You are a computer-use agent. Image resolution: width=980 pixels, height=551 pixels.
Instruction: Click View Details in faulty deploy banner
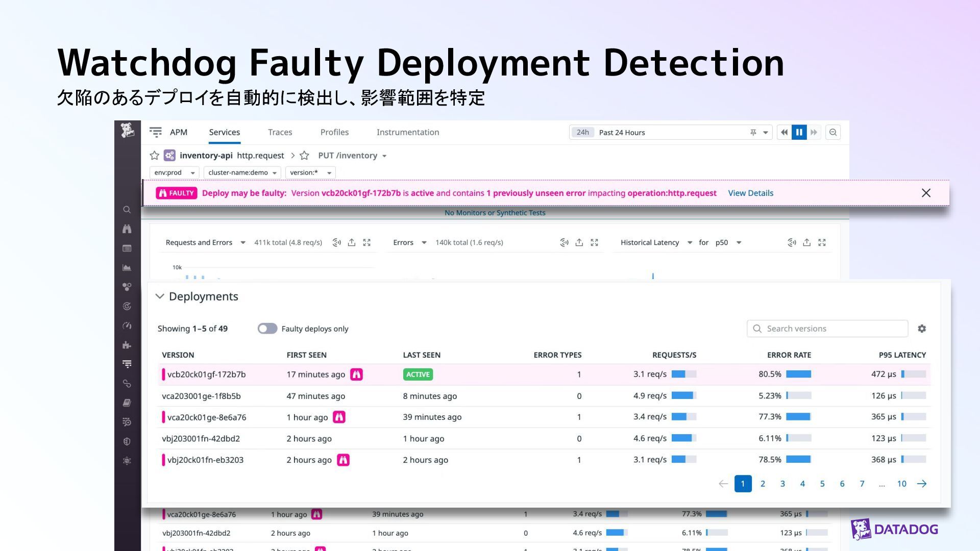click(750, 193)
